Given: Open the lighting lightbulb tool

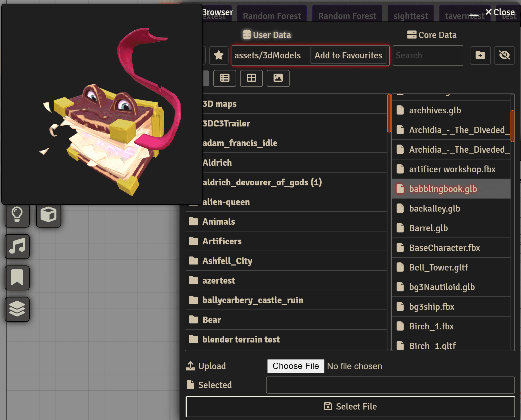Looking at the screenshot, I should click(17, 215).
